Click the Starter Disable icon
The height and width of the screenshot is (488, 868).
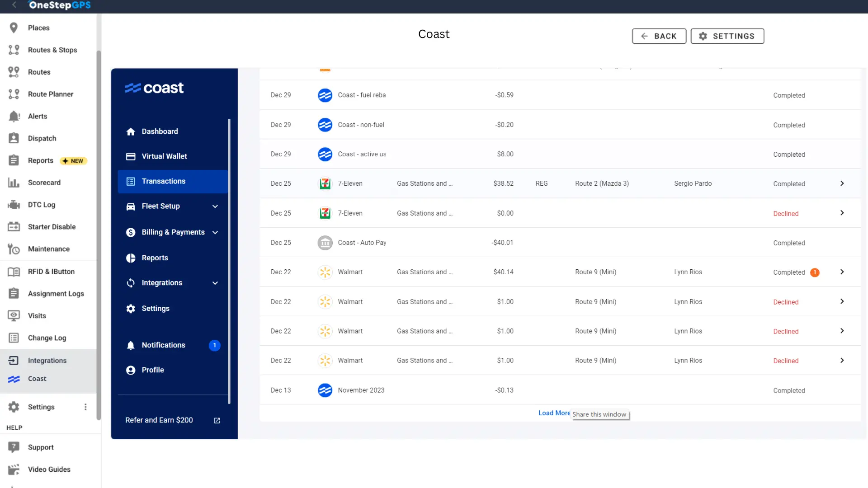tap(14, 227)
